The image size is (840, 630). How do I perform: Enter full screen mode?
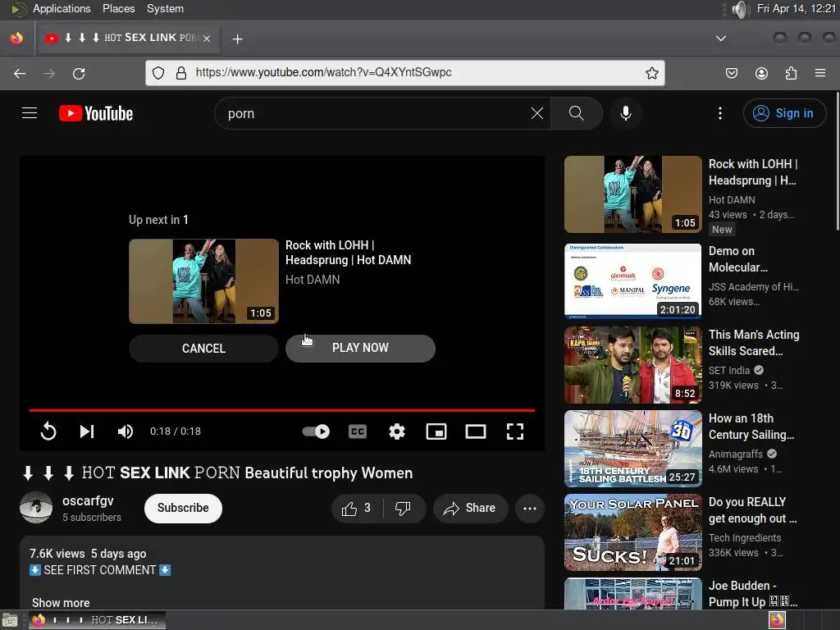(515, 431)
